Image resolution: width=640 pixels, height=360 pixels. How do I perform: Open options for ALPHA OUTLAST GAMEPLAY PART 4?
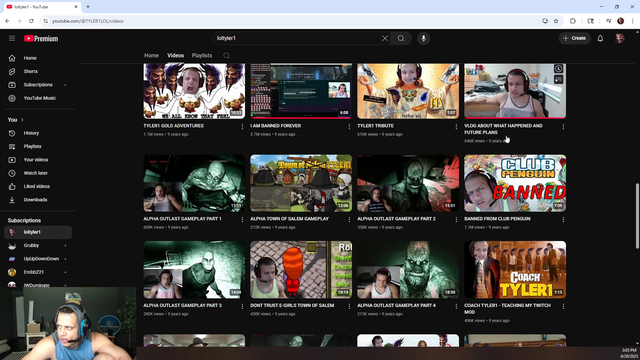pyautogui.click(x=456, y=306)
